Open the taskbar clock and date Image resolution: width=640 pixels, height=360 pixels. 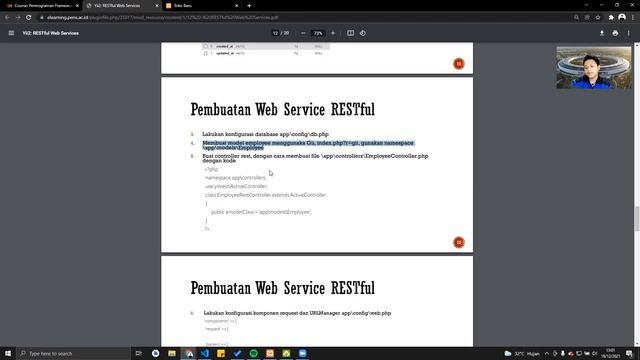tap(611, 353)
